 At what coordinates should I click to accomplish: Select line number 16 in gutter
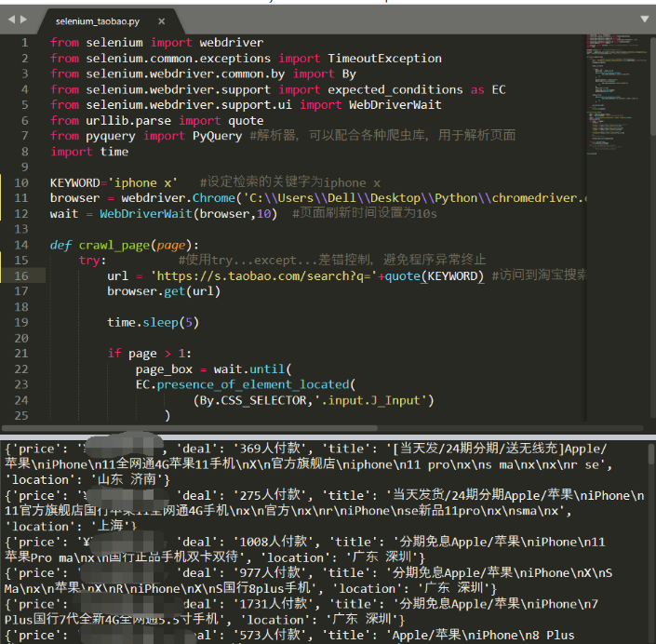tap(21, 276)
